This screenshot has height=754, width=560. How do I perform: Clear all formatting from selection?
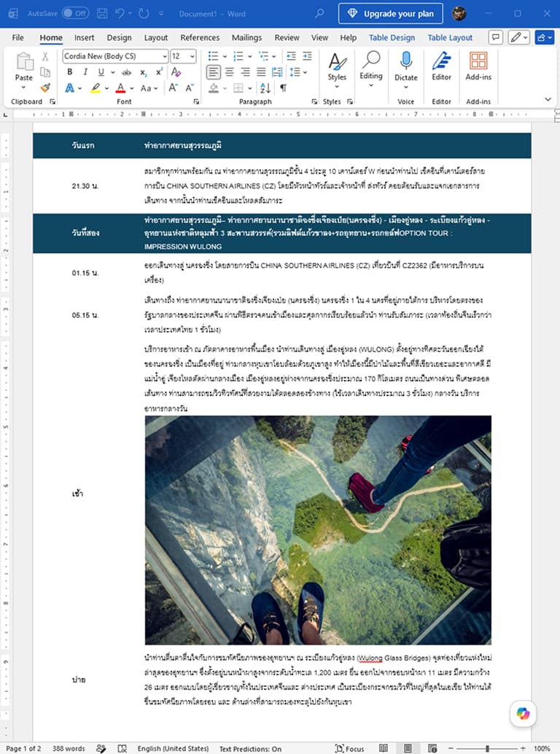[x=176, y=72]
